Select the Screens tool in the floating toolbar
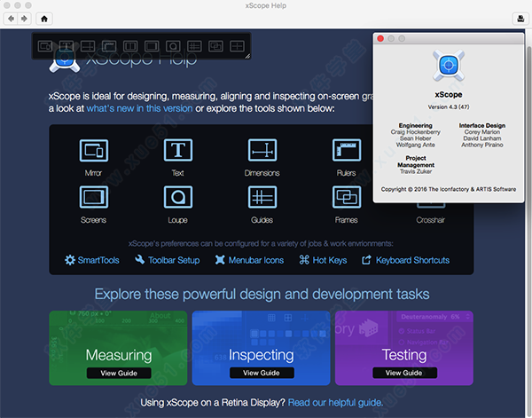Viewport: 532px width, 418px height. click(x=152, y=46)
